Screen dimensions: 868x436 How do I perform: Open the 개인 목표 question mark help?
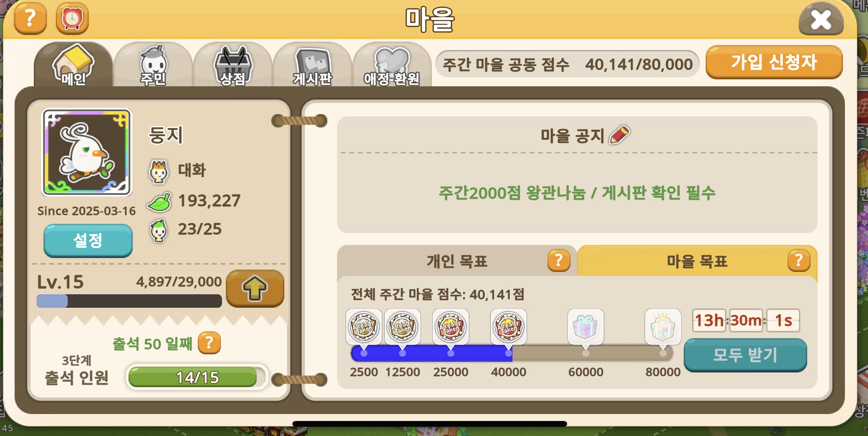(x=559, y=260)
